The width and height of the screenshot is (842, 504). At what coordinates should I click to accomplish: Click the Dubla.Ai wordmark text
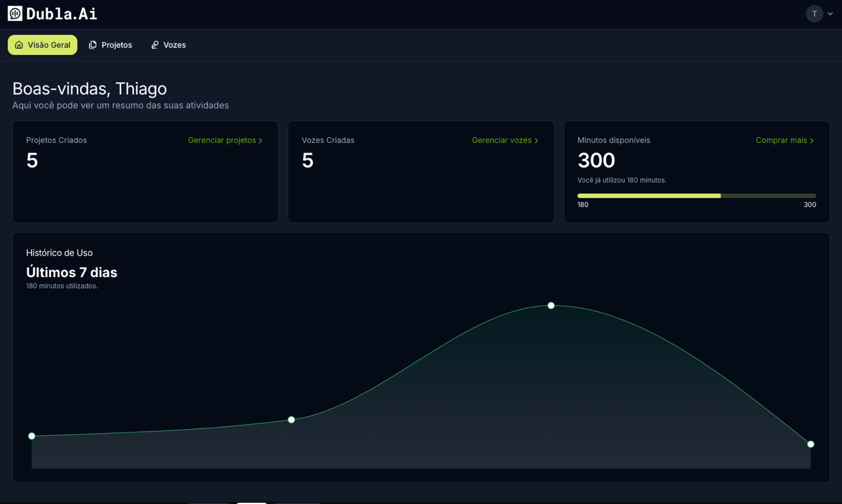coord(62,13)
